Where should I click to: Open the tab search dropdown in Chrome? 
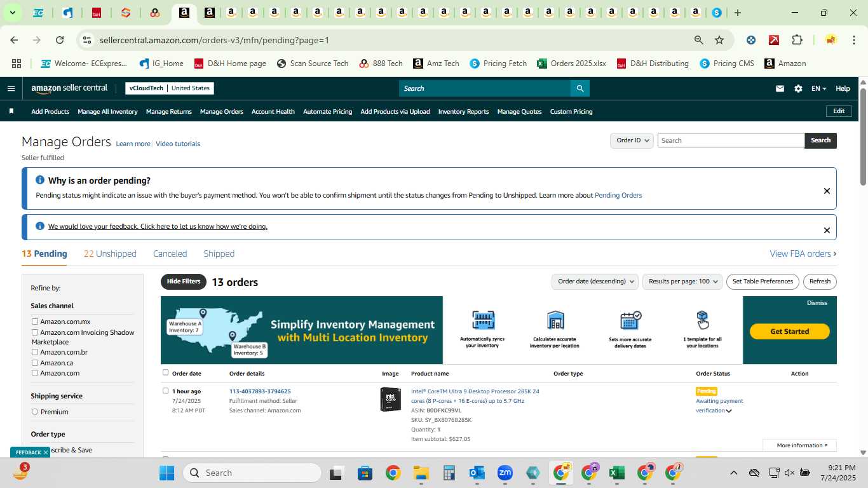point(12,13)
